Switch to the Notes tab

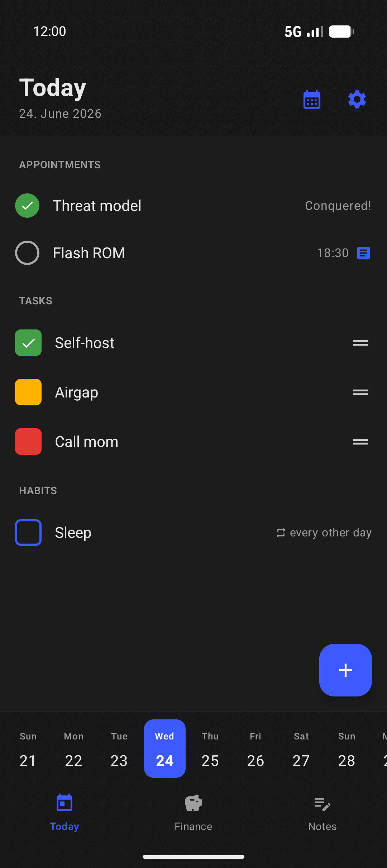point(322,812)
